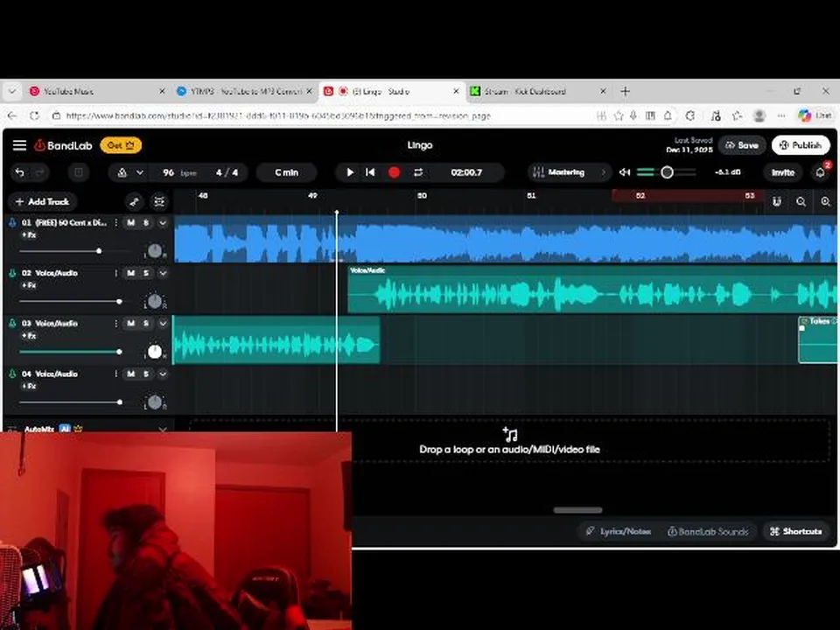Open track 01 three-dot menu
Image resolution: width=840 pixels, height=630 pixels.
click(115, 222)
